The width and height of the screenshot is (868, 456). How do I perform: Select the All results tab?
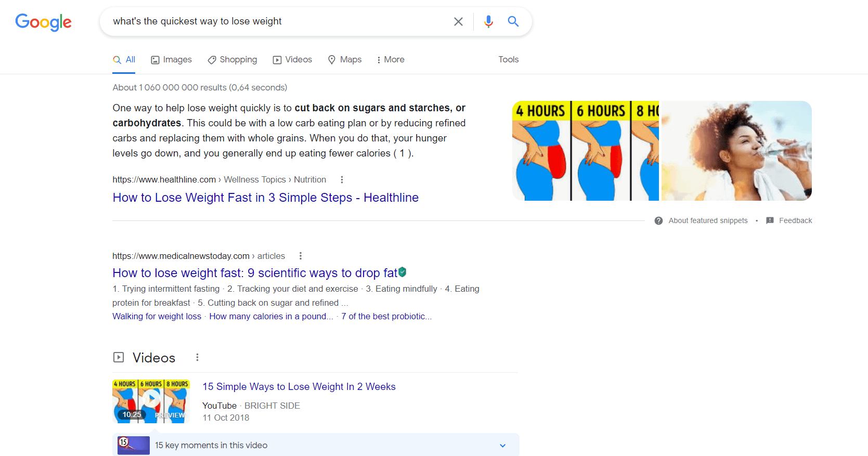[x=124, y=60]
